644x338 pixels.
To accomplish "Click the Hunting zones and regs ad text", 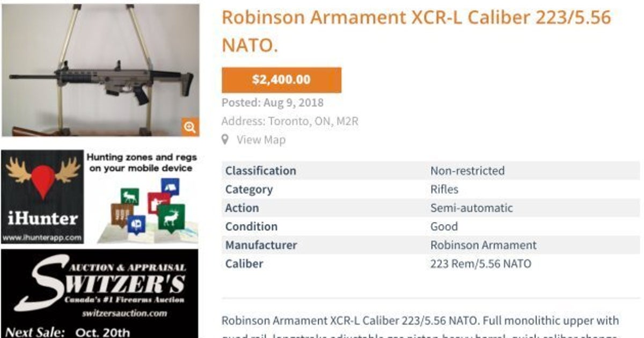I will click(142, 163).
